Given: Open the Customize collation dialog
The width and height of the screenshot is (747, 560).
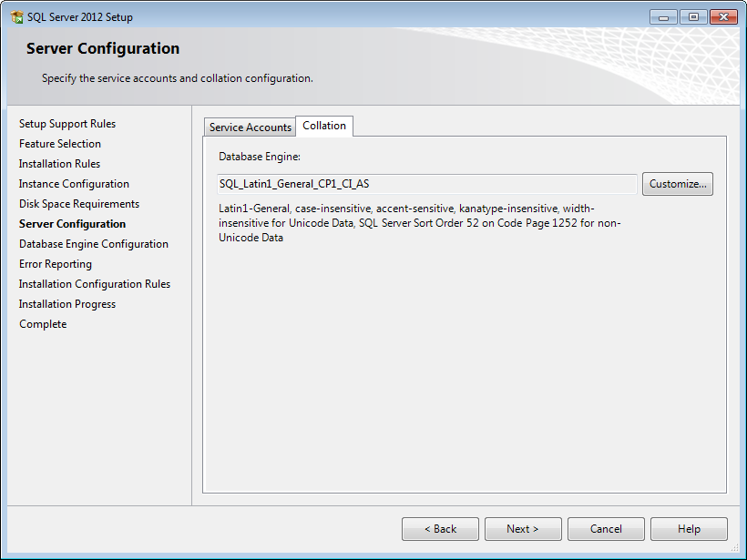Looking at the screenshot, I should [677, 184].
